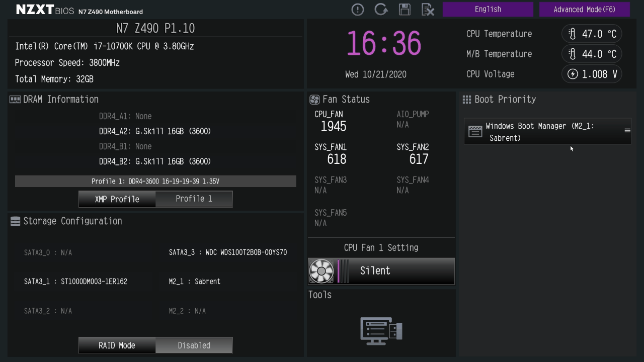644x362 pixels.
Task: Toggle RAID Mode Disabled setting
Action: pyautogui.click(x=194, y=345)
